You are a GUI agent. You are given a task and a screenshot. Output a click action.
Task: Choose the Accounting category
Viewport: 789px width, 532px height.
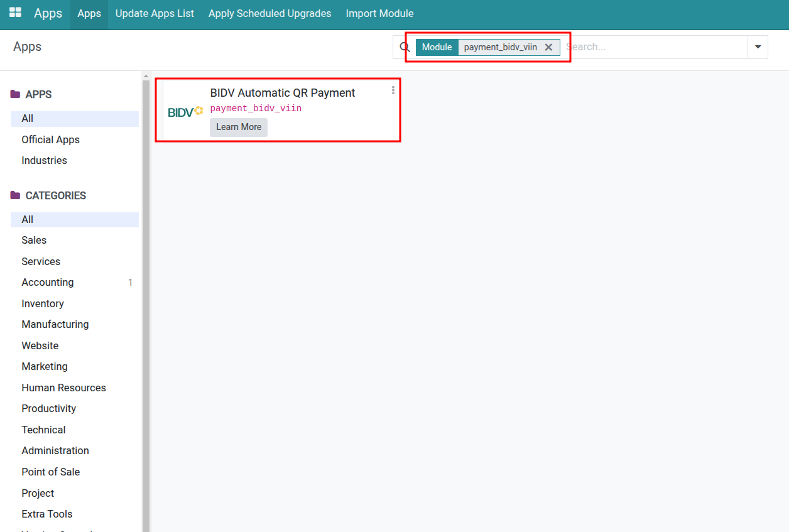coord(75,282)
